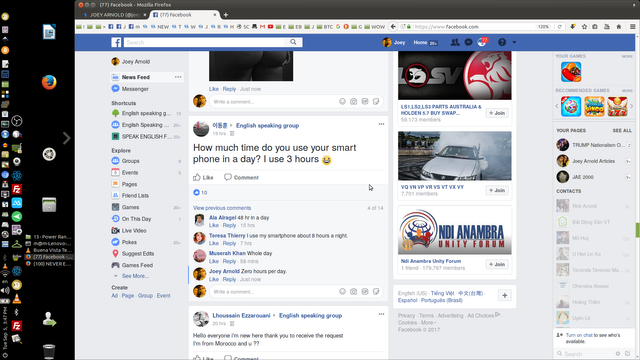Open Notifications globe with 77 badge
This screenshot has width=640, height=360.
[482, 42]
